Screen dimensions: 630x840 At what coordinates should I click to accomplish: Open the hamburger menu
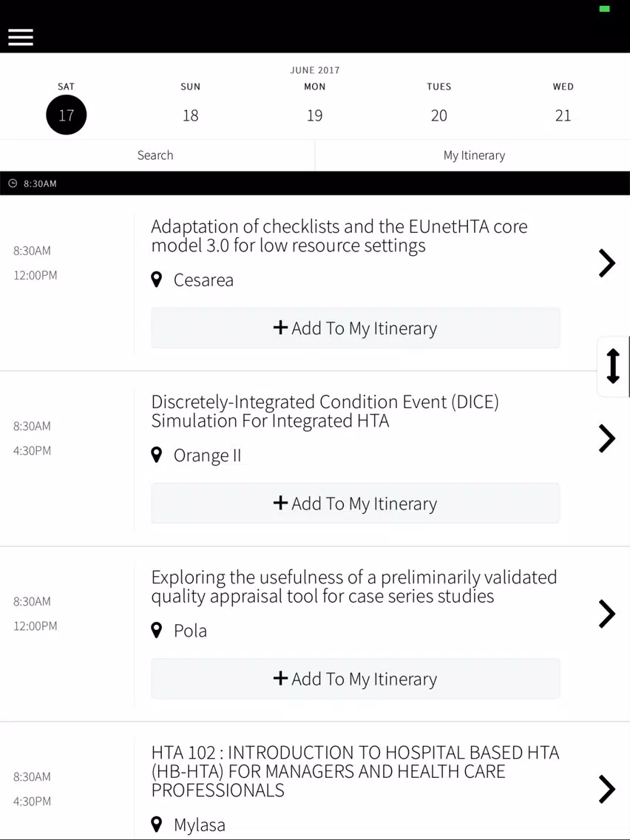[21, 37]
